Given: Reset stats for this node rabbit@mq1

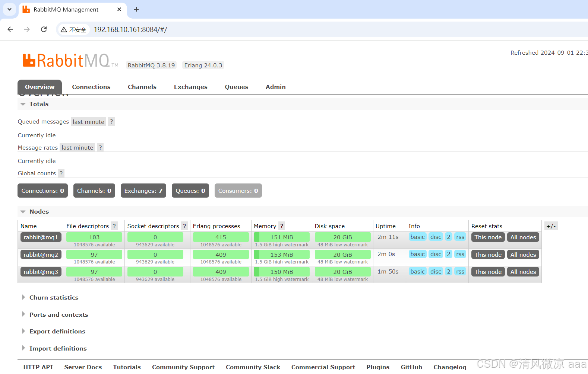Looking at the screenshot, I should tap(488, 237).
